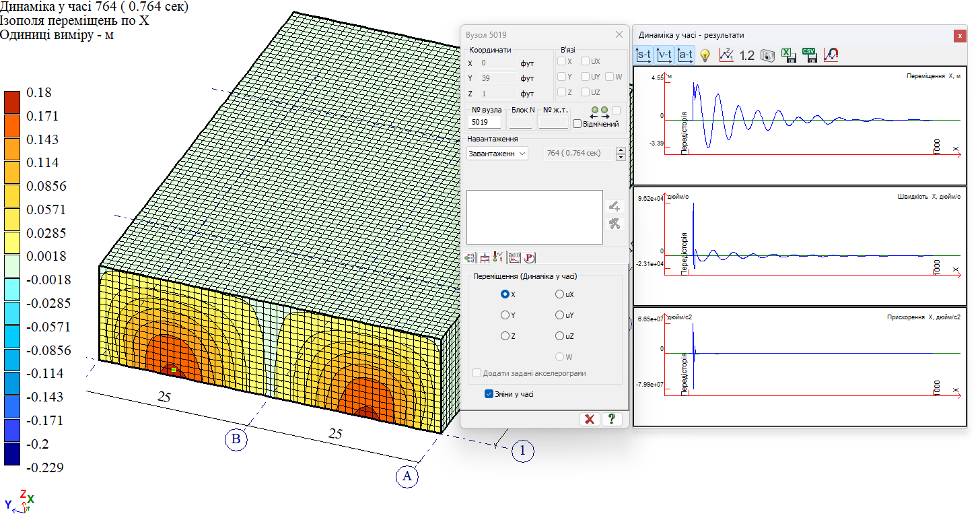Export results with the Excel save icon
This screenshot has width=980, height=516.
(x=790, y=56)
